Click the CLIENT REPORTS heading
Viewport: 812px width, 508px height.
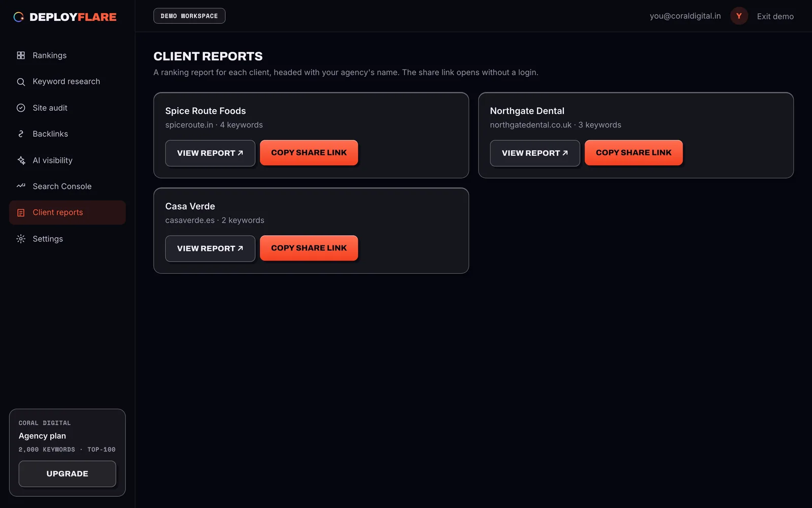(x=208, y=56)
